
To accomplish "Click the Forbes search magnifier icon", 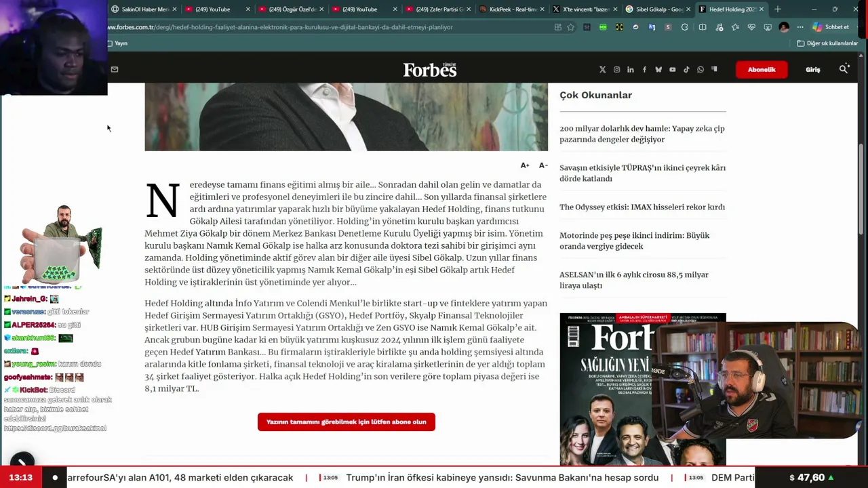I will coord(844,69).
